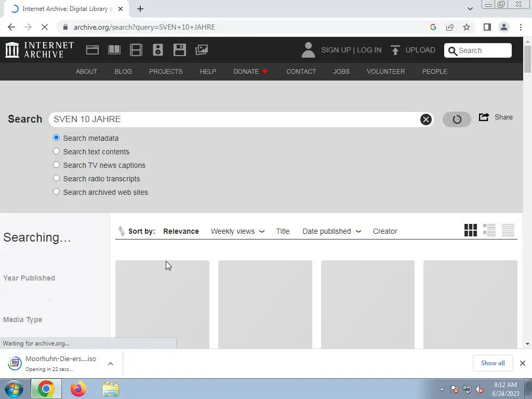
Task: Select Search metadata radio button
Action: pos(56,138)
